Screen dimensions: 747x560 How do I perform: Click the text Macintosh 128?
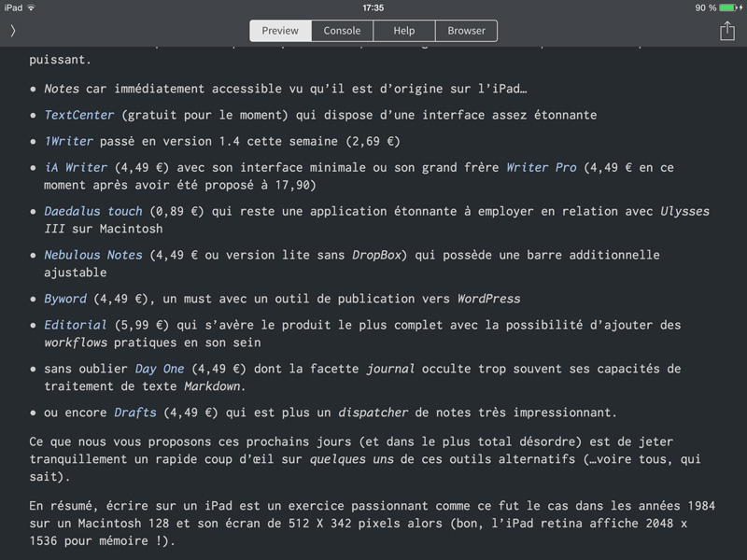(x=124, y=524)
